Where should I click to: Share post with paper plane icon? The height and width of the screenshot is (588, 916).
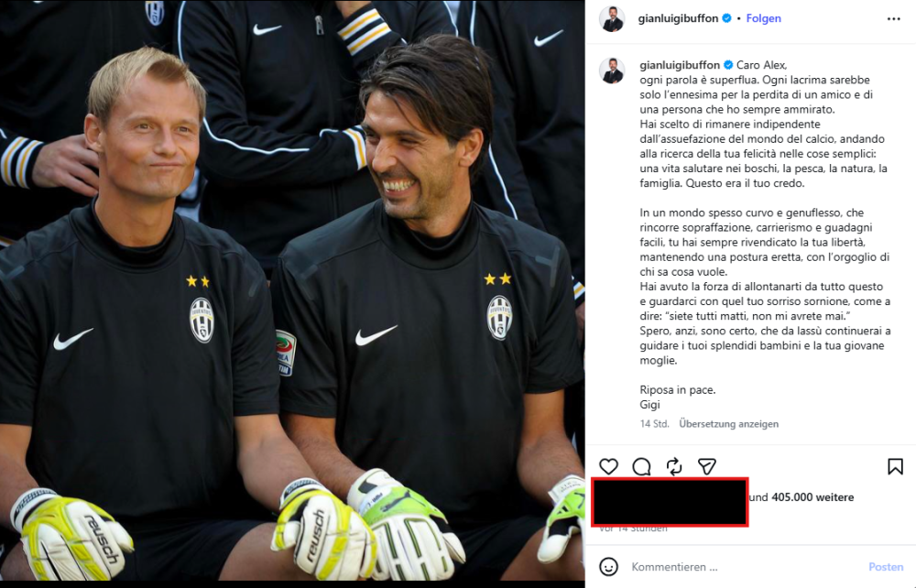[707, 466]
